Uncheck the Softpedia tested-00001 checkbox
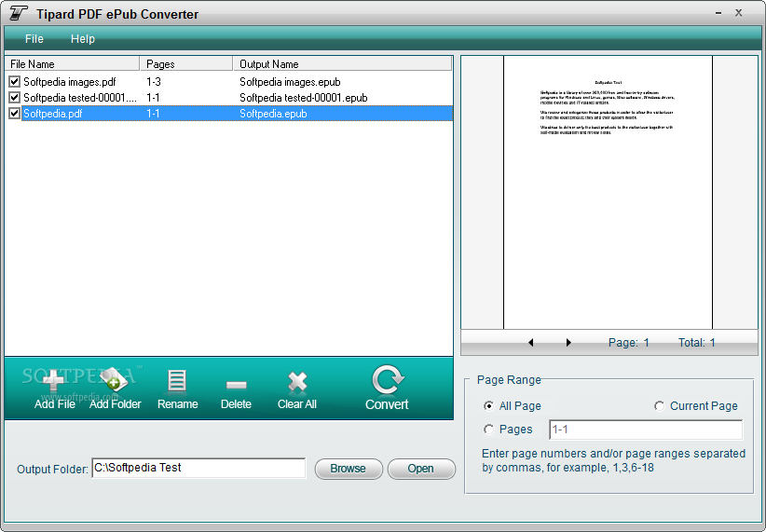 (15, 97)
